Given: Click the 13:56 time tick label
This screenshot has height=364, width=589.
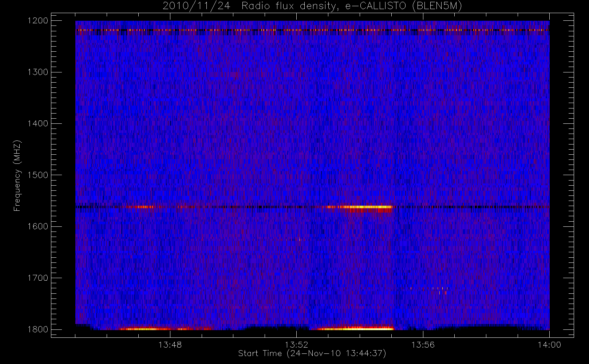Looking at the screenshot, I should click(x=423, y=345).
